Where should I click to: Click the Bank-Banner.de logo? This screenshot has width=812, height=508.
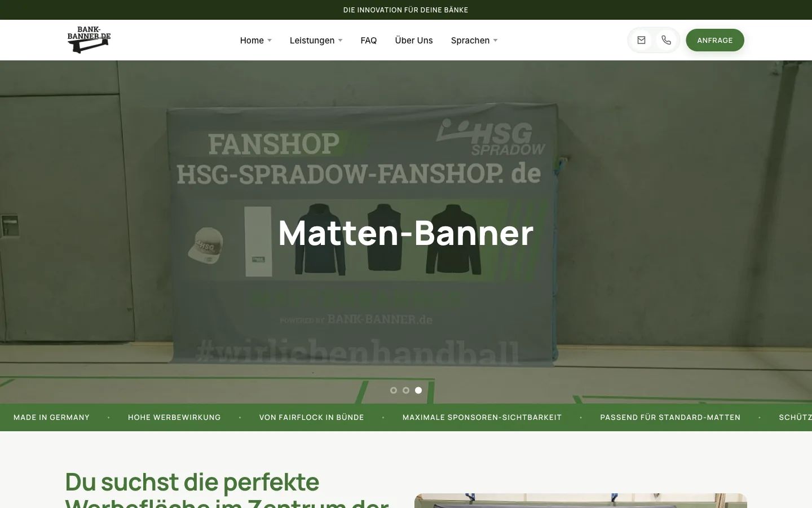pos(89,40)
